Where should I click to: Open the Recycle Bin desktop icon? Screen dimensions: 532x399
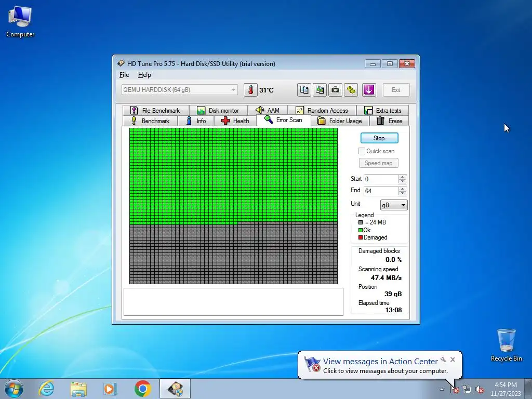point(506,345)
